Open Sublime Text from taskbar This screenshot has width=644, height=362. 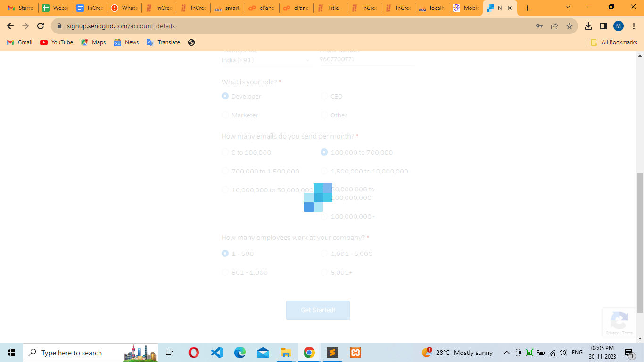tap(332, 353)
